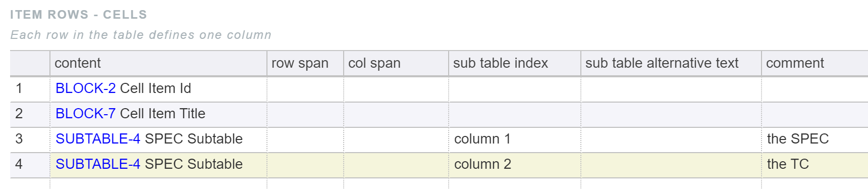The width and height of the screenshot is (868, 189).
Task: Click the 'sub table index' column header
Action: [515, 63]
